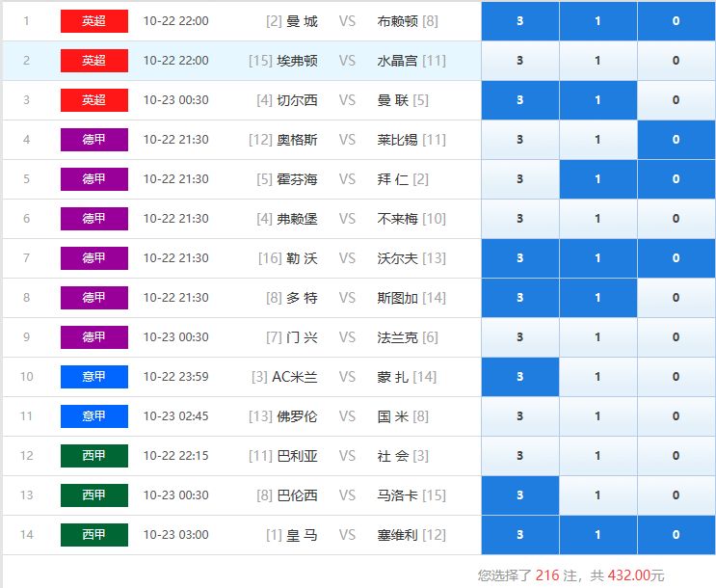Select result 0 for 弗赖堡 vs 不来梅
The height and width of the screenshot is (588, 716).
click(x=676, y=219)
